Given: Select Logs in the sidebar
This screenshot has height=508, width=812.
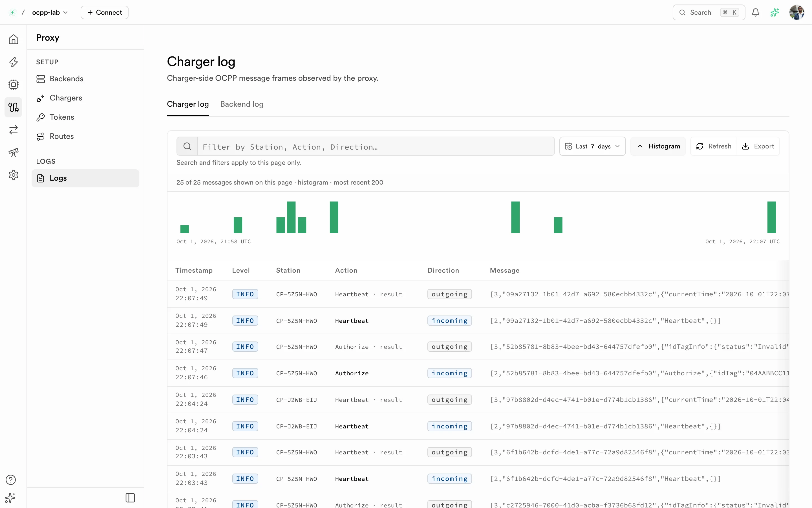Looking at the screenshot, I should [x=85, y=178].
